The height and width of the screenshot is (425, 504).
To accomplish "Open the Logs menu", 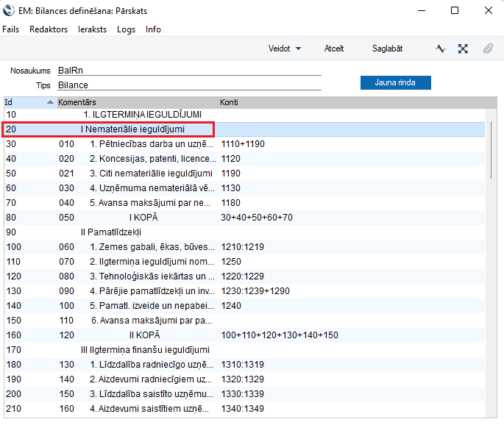I will [x=126, y=29].
